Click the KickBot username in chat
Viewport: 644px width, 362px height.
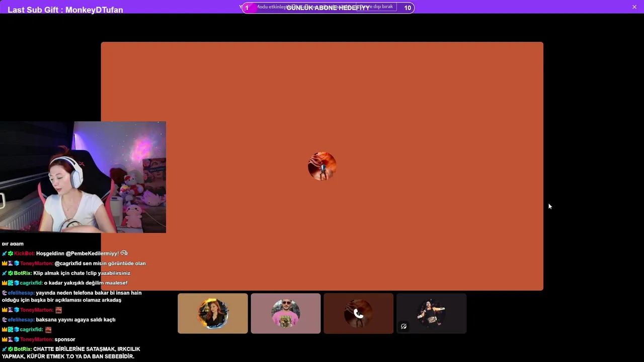(x=24, y=253)
